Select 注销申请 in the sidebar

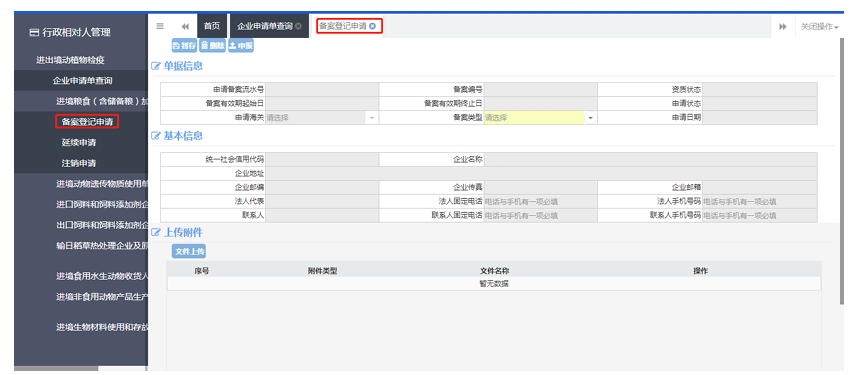point(80,163)
